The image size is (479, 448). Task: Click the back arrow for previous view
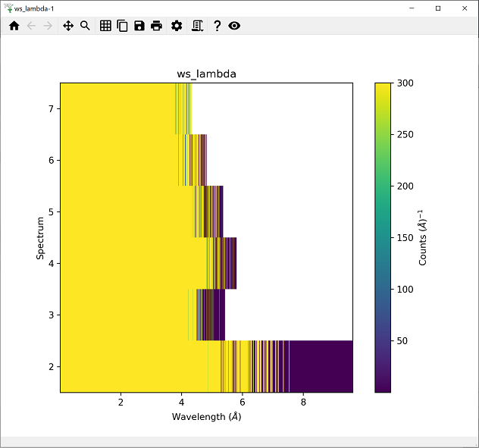pos(31,26)
